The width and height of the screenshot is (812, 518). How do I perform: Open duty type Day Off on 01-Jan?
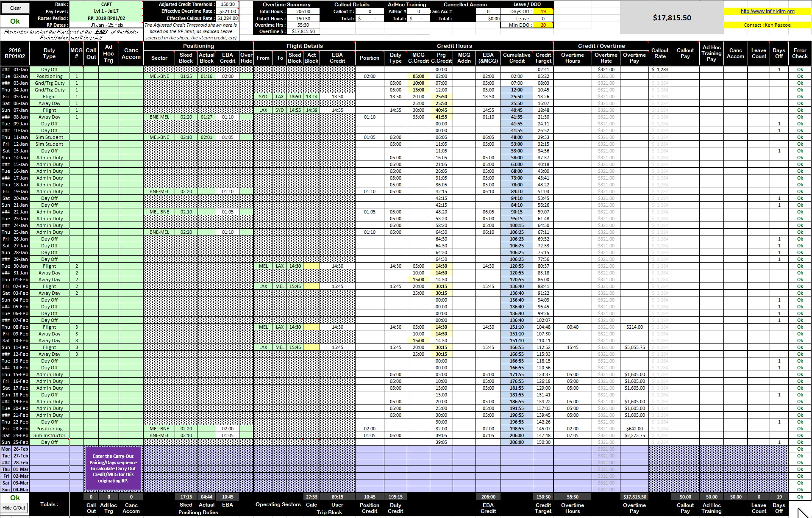49,69
